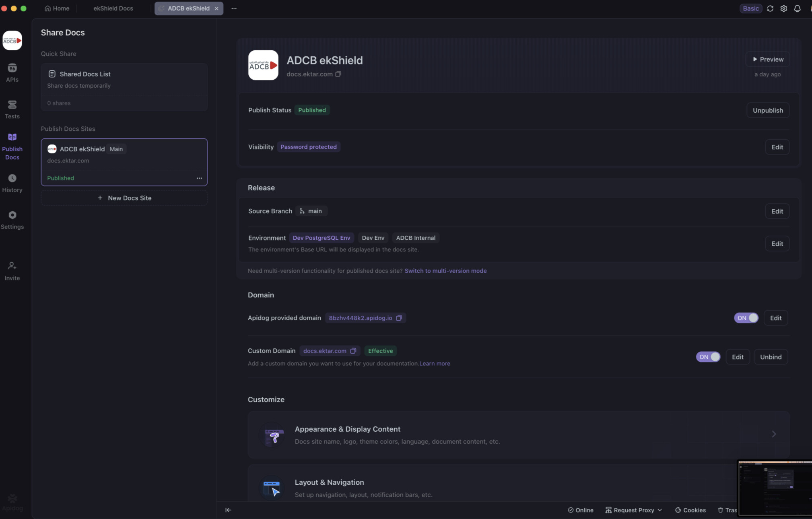
Task: Copy the apidog.io provided domain
Action: tap(399, 318)
